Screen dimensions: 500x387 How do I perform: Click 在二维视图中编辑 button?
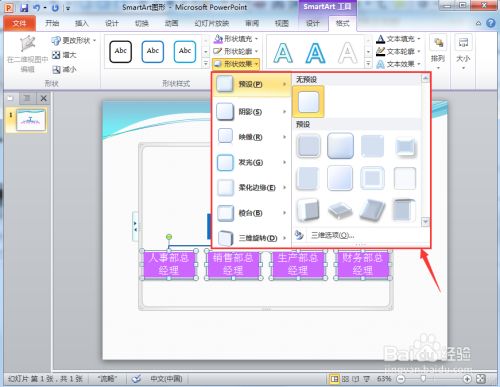click(x=27, y=53)
